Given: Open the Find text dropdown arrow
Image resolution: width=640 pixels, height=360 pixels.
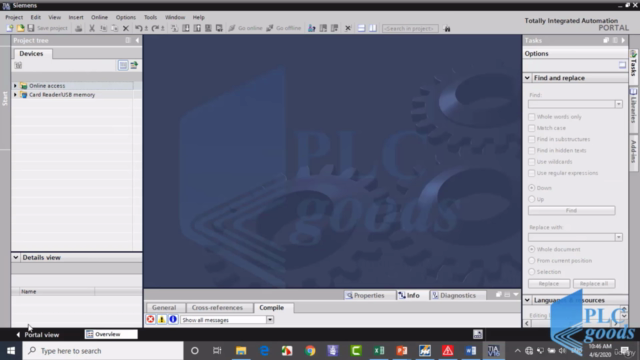Looking at the screenshot, I should point(619,104).
